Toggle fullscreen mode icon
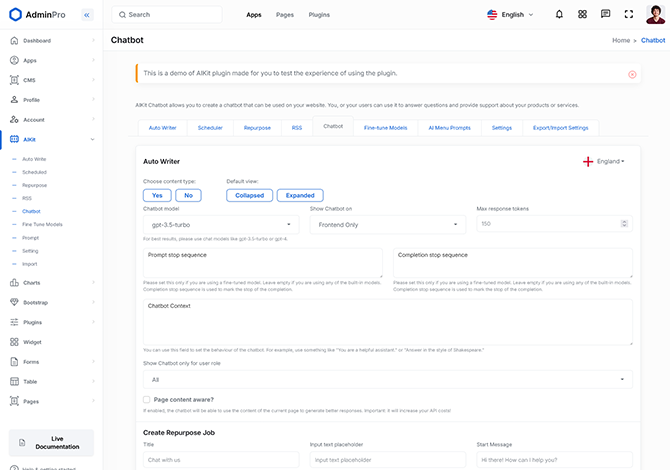The image size is (670, 470). (x=628, y=15)
